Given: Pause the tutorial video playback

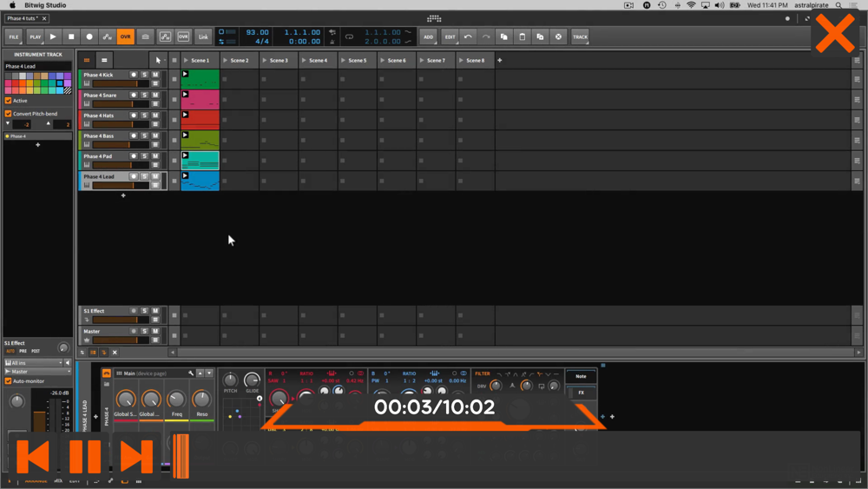Looking at the screenshot, I should [x=85, y=456].
